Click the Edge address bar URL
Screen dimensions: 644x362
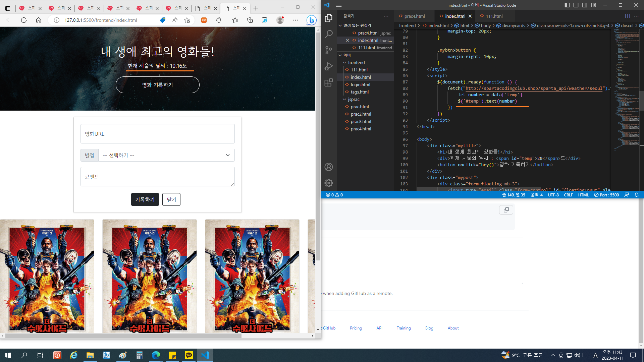point(101,20)
